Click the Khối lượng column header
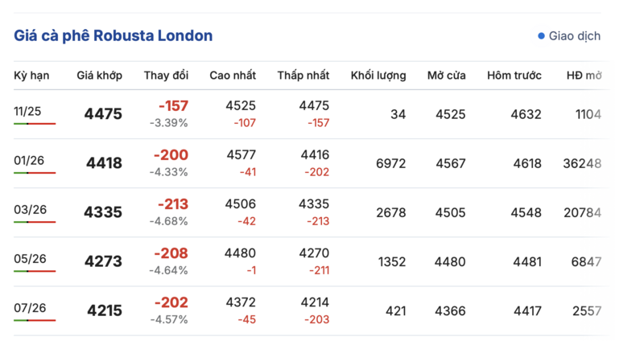Viewport: 644px width, 345px height. pos(378,76)
